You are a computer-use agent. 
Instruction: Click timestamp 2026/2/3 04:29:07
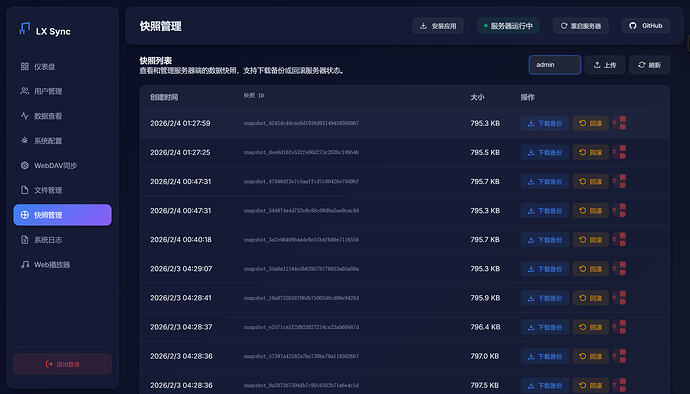tap(181, 269)
